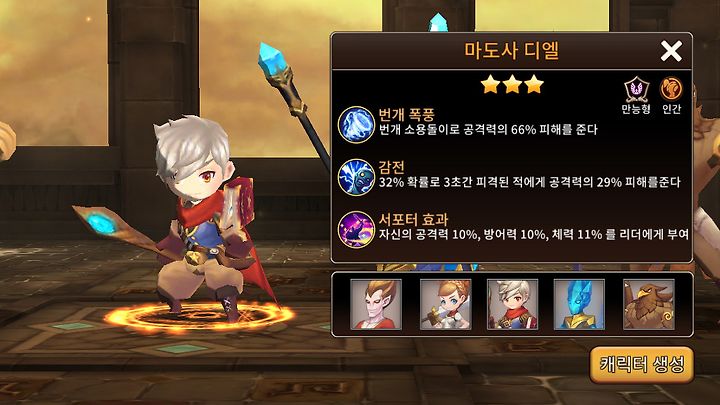Select the blonde swordswoman character portrait

coord(445,304)
